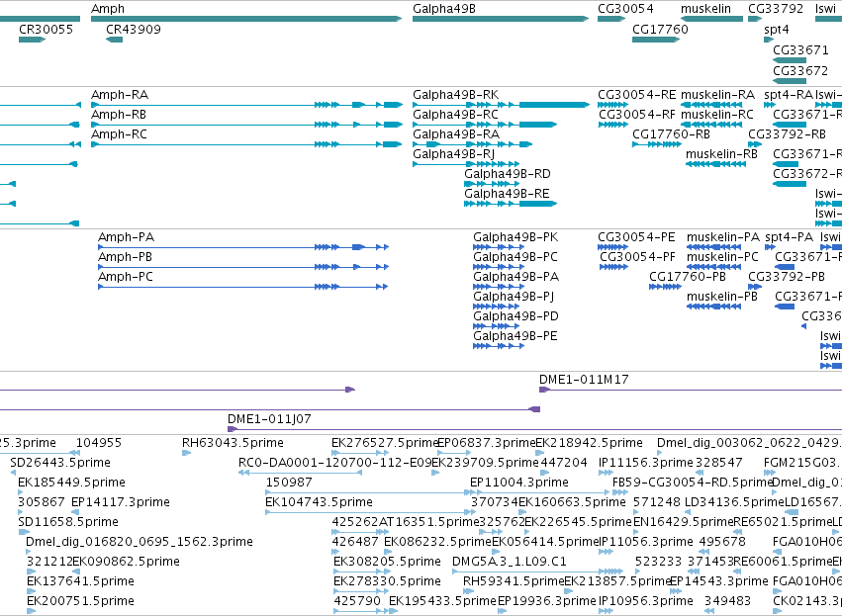Open the EK137641.5prime EST label

[x=80, y=581]
